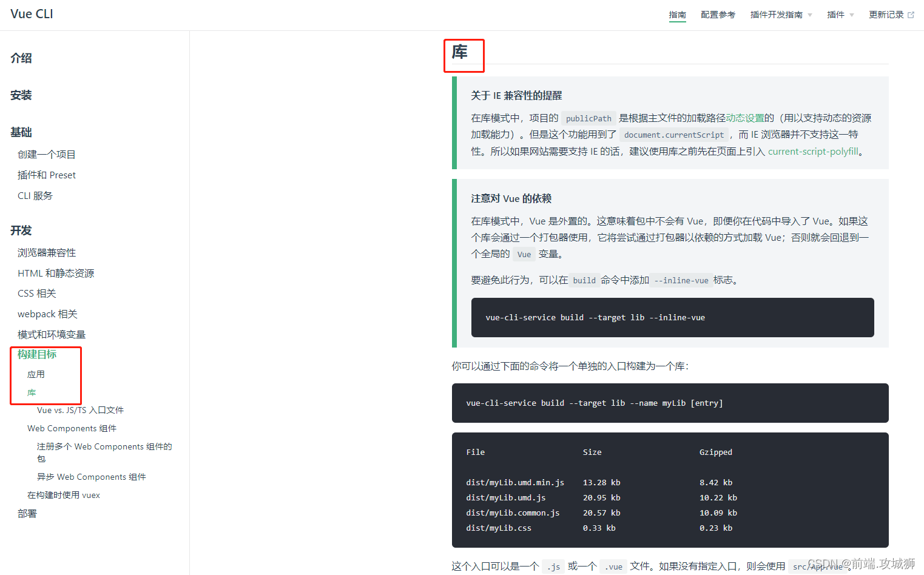Open the 更新记录 nav link

click(x=886, y=15)
